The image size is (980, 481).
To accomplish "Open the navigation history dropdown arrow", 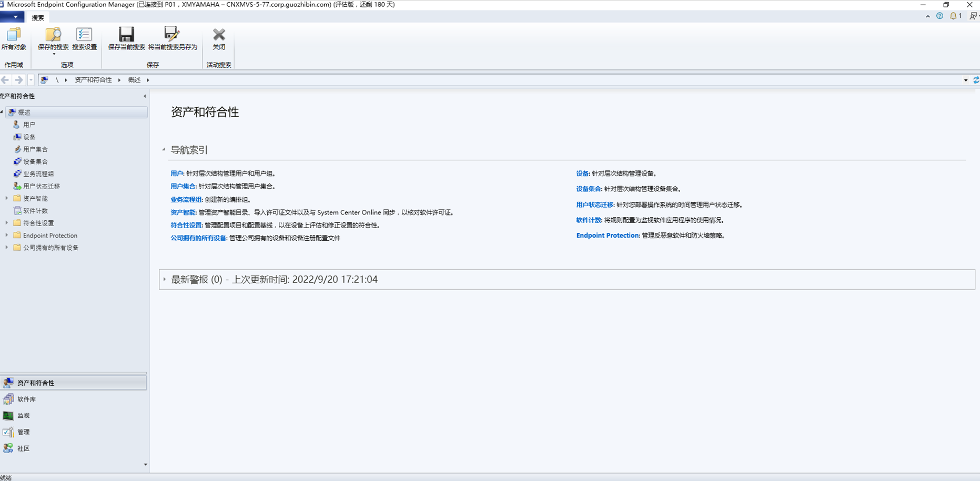I will click(31, 80).
